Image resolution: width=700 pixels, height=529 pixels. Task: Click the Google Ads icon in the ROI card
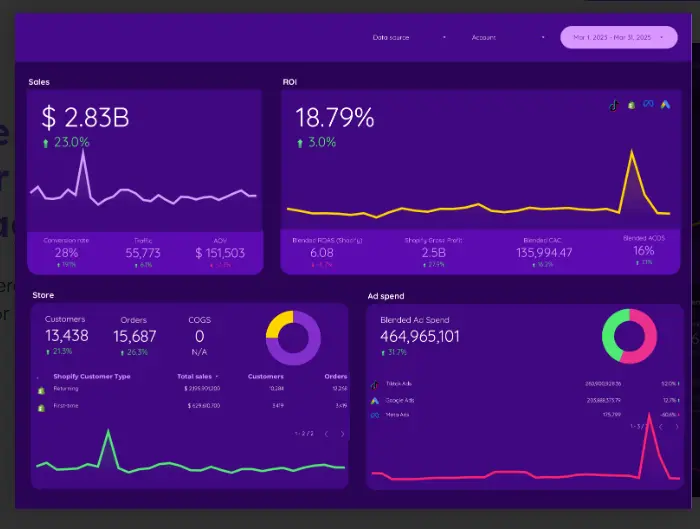(666, 105)
